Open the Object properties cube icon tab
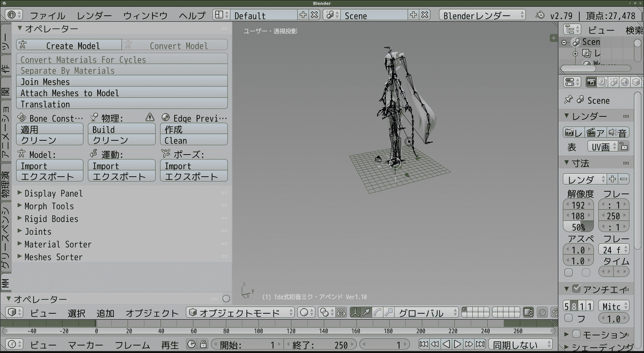The width and height of the screenshot is (644, 353). pyautogui.click(x=635, y=82)
